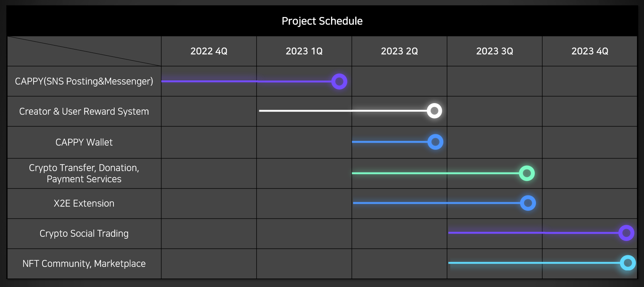Click the CAPPY(SNS Posting&Messenger) row label
The height and width of the screenshot is (287, 644).
pos(84,82)
